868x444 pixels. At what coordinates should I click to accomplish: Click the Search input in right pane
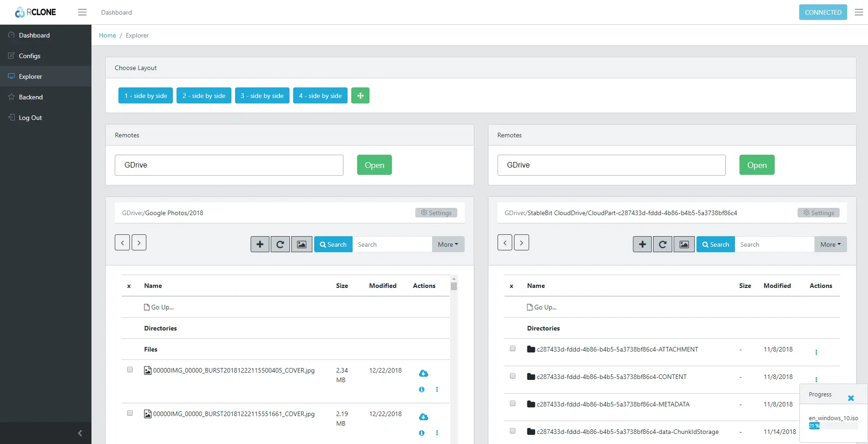coord(774,244)
